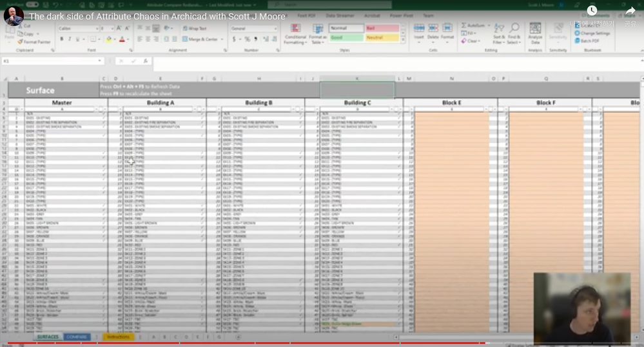
Task: Toggle Italic formatting
Action: (x=70, y=39)
